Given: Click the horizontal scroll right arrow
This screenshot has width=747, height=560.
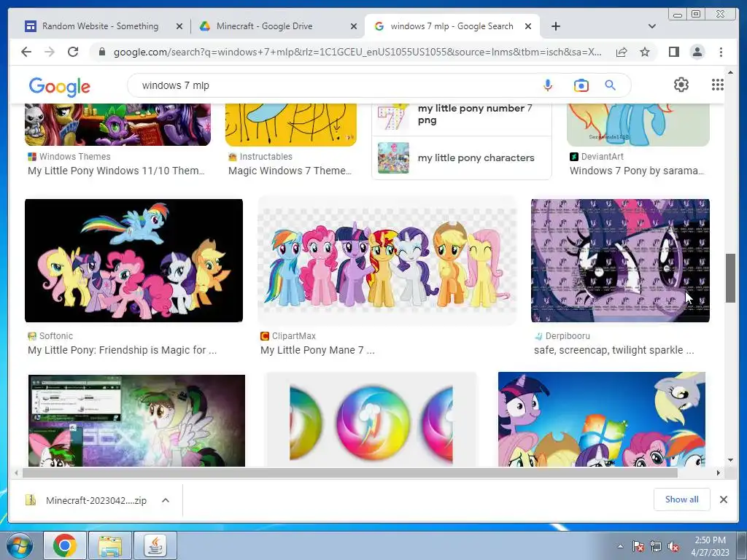Looking at the screenshot, I should click(719, 472).
